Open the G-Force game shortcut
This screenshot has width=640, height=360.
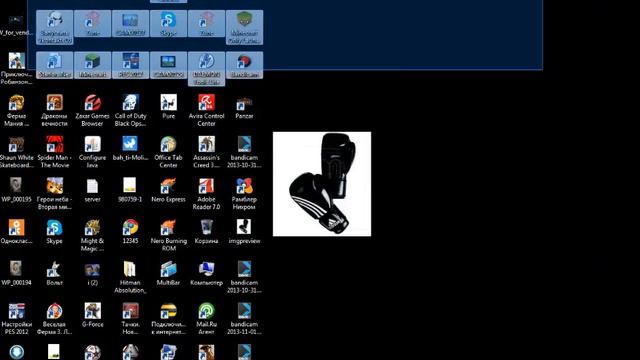click(x=92, y=315)
